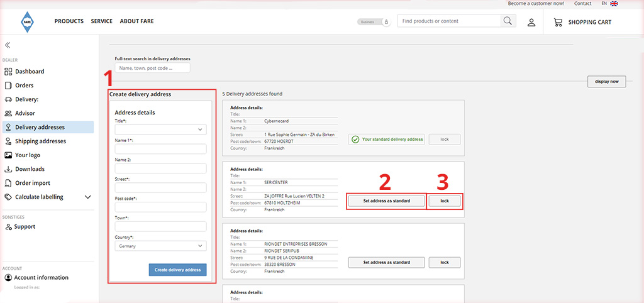Viewport: 644px width, 303px height.
Task: Expand Calculate labelling chevron
Action: 87,197
